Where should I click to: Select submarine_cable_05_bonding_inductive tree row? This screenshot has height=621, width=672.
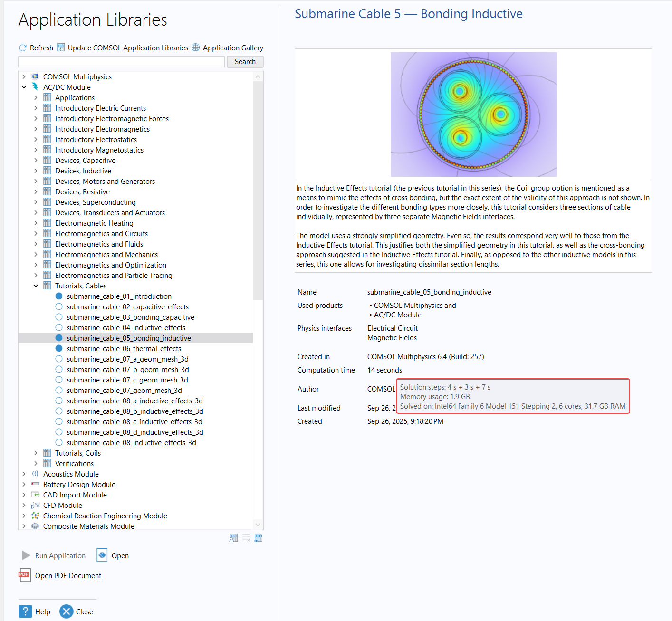tap(135, 338)
